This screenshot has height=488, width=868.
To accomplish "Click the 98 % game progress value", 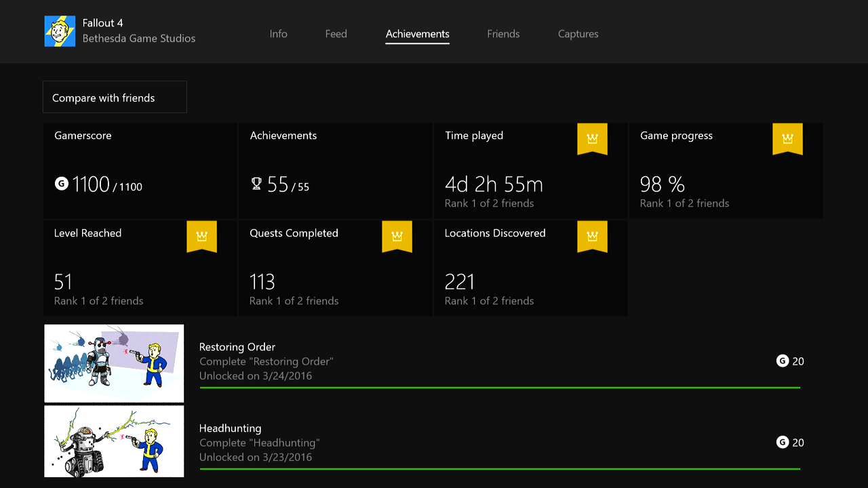I will click(663, 184).
